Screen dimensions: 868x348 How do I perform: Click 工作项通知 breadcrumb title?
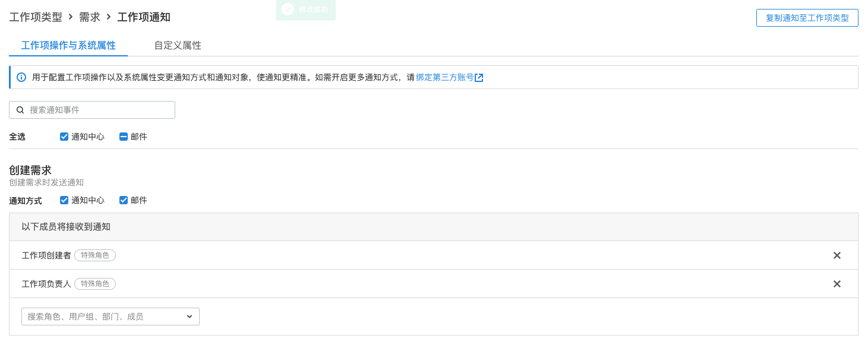(144, 17)
